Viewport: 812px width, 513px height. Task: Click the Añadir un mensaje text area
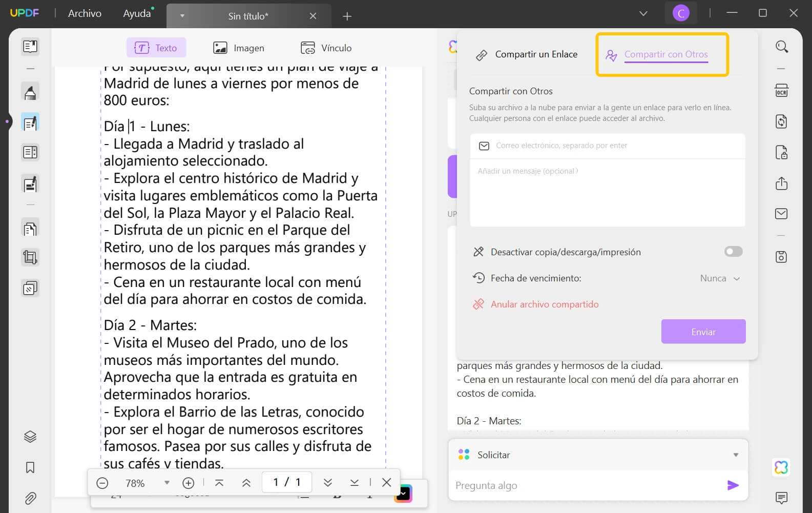(607, 192)
